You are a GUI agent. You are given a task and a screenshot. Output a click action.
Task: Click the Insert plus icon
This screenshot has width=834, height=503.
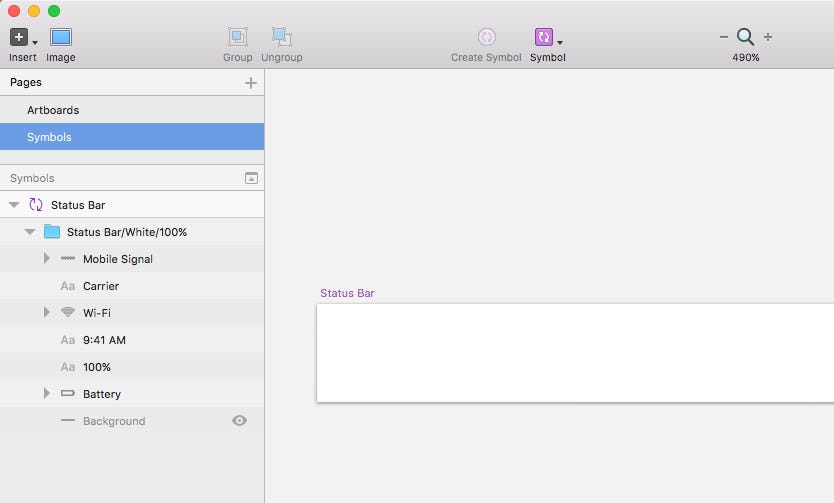point(19,37)
